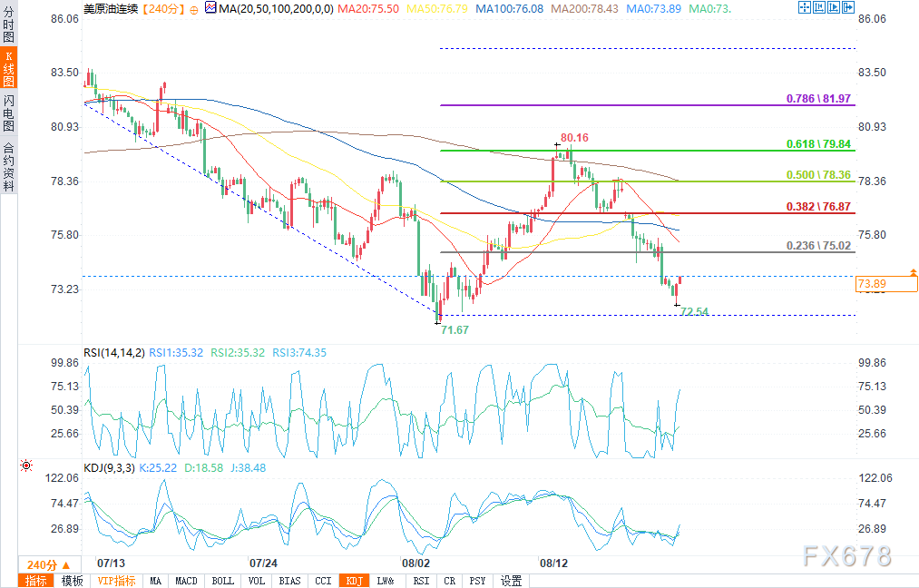Select the BOLL indicator tab
The height and width of the screenshot is (588, 919).
(x=221, y=581)
